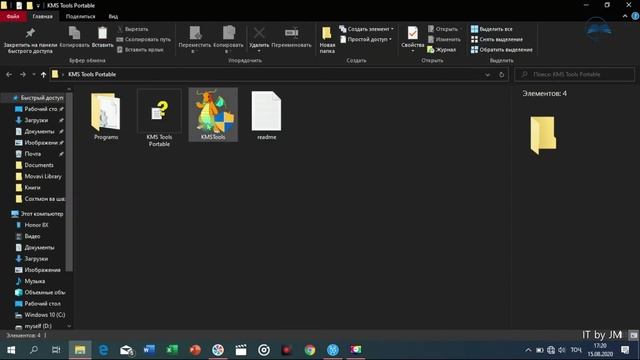
Task: Expand address bar history dropdown
Action: (487, 75)
